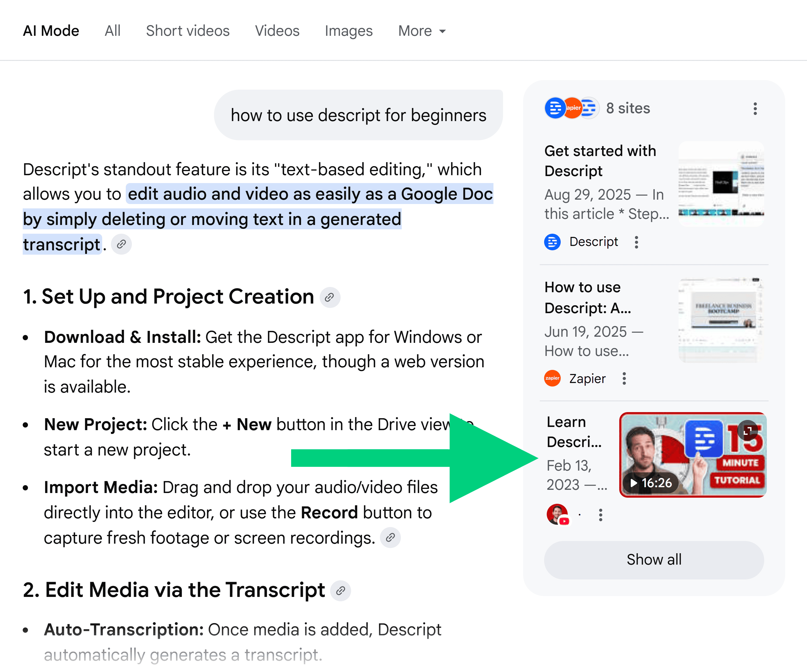Click the link icon beside "Set Up and Project Creation"
This screenshot has height=672, width=807.
pos(330,297)
